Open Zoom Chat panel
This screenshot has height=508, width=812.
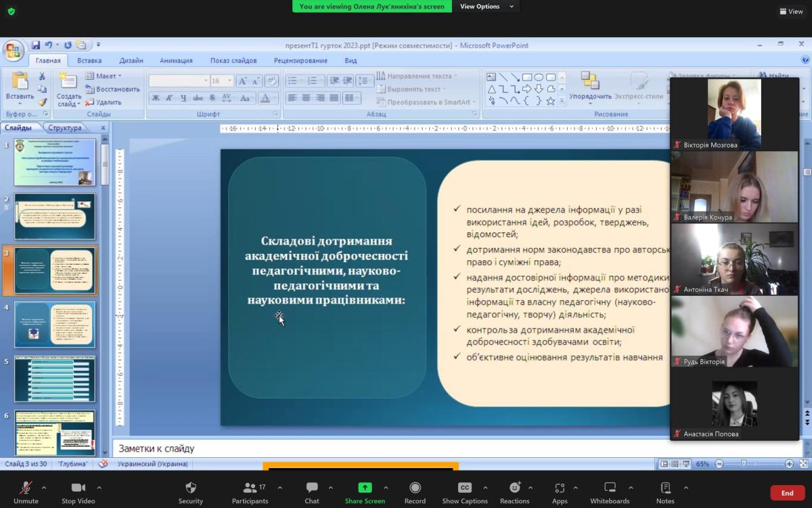[x=312, y=488]
